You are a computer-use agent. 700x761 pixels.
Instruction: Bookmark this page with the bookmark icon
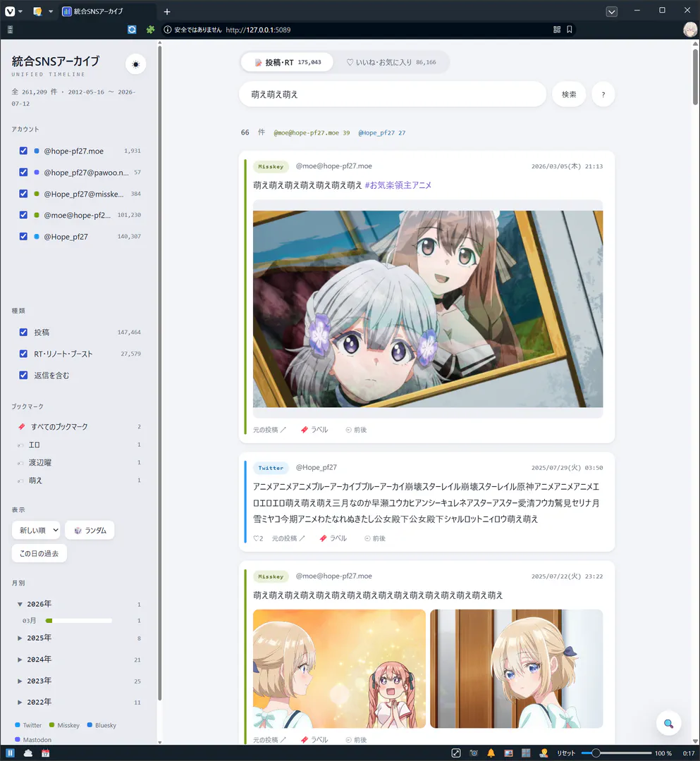(570, 30)
